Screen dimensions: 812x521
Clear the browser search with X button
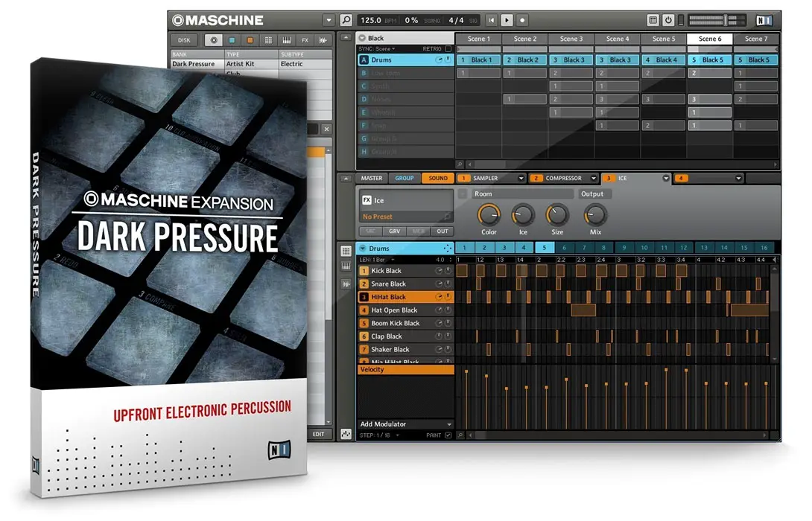point(326,129)
